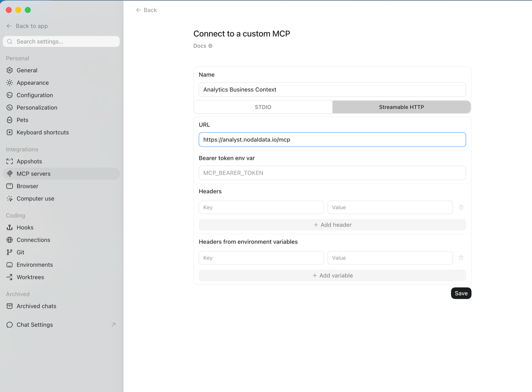Delete the environment variable header row
This screenshot has width=532, height=392.
[x=461, y=258]
